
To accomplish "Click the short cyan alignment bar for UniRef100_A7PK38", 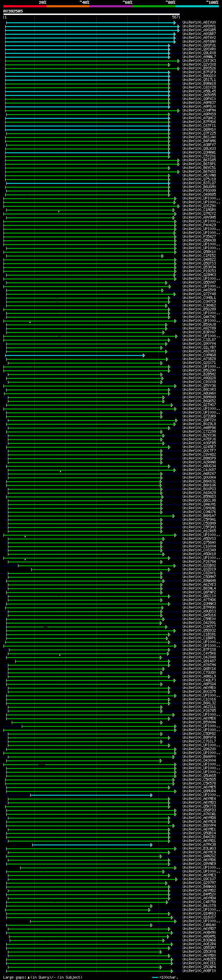I will click(x=92, y=845).
